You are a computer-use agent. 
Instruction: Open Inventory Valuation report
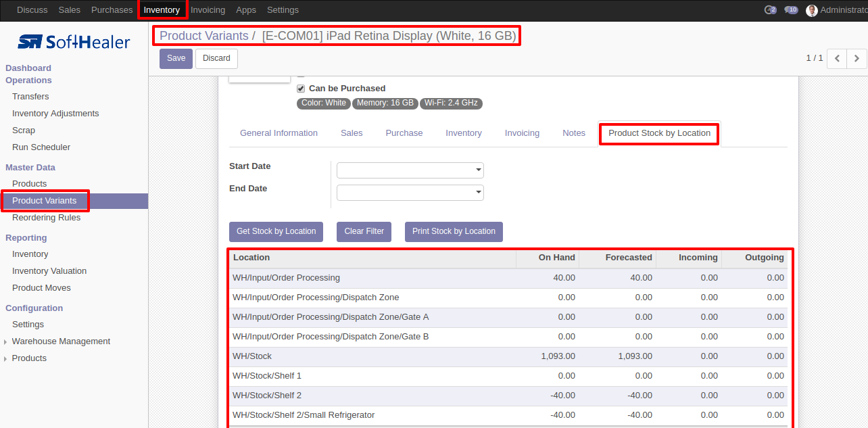49,271
